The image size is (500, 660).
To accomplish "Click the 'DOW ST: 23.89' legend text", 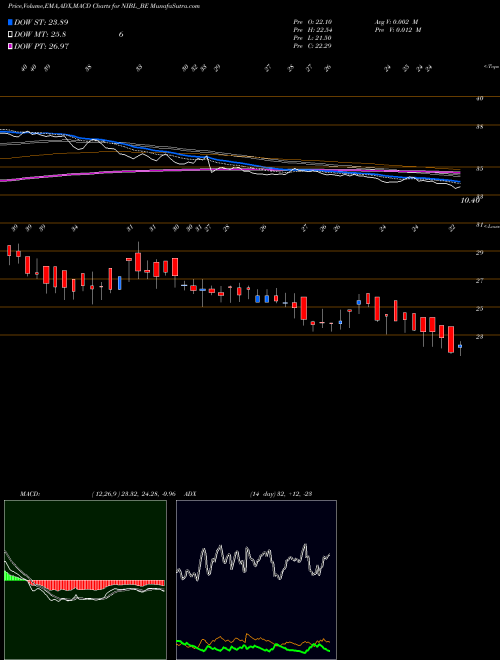I will [x=41, y=22].
